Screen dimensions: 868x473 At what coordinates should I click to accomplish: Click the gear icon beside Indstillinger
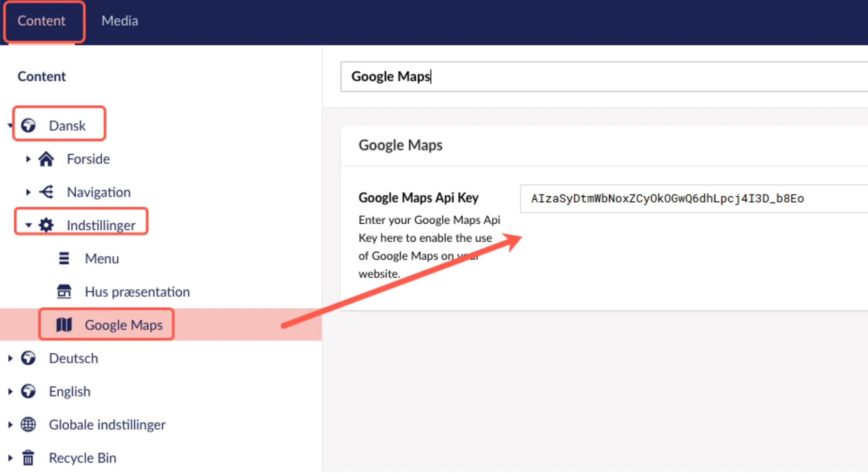(x=46, y=225)
